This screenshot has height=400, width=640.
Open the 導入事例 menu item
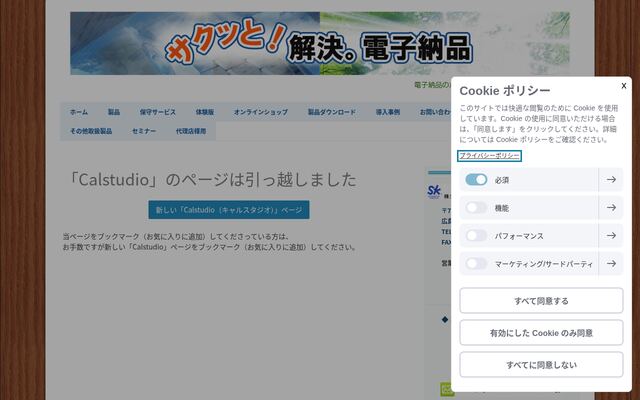[x=388, y=112]
